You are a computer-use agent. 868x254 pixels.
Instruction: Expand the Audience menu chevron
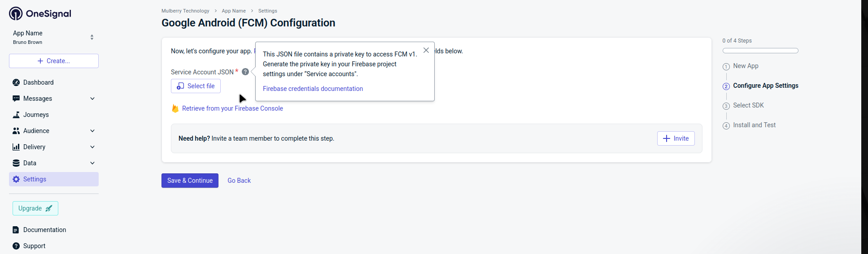coord(92,131)
